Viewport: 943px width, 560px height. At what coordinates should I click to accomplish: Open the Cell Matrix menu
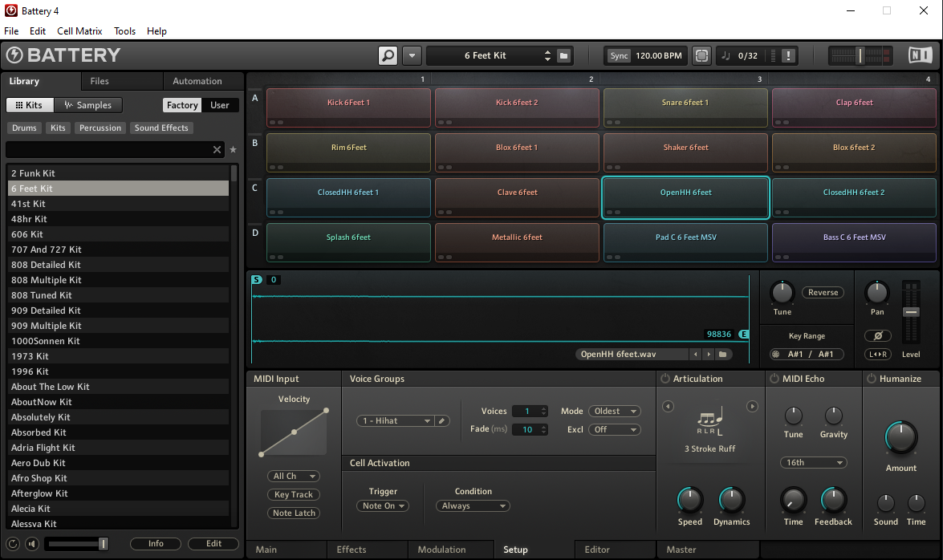(x=79, y=31)
